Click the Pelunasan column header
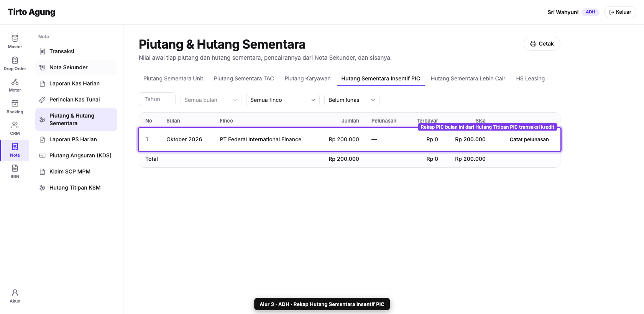 pyautogui.click(x=384, y=121)
